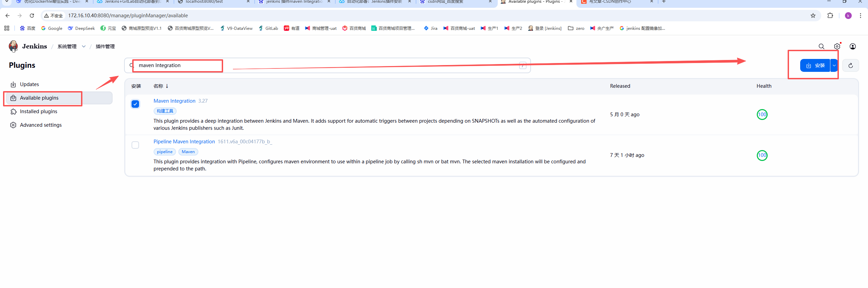Click the blue 安装 install button
Viewport: 868px width, 288px height.
click(x=815, y=65)
